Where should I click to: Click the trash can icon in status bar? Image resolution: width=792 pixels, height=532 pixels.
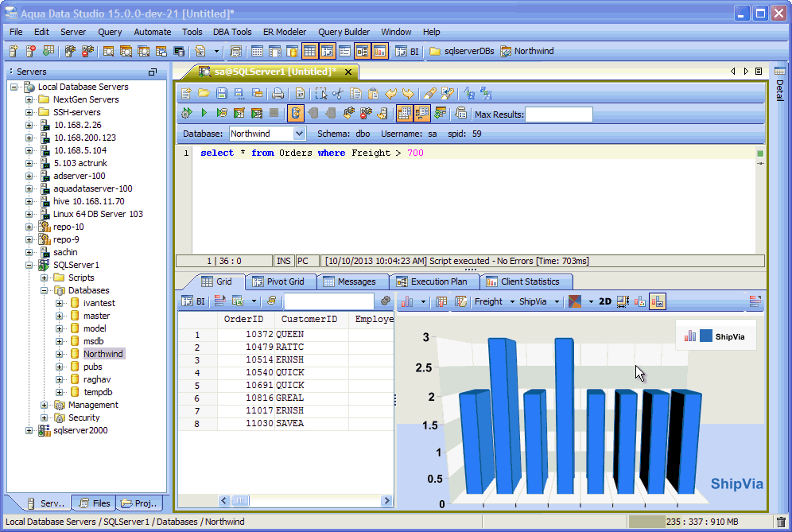tap(781, 522)
